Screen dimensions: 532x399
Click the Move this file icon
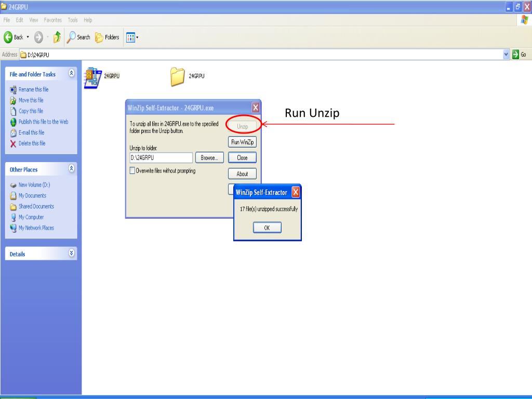[13, 101]
